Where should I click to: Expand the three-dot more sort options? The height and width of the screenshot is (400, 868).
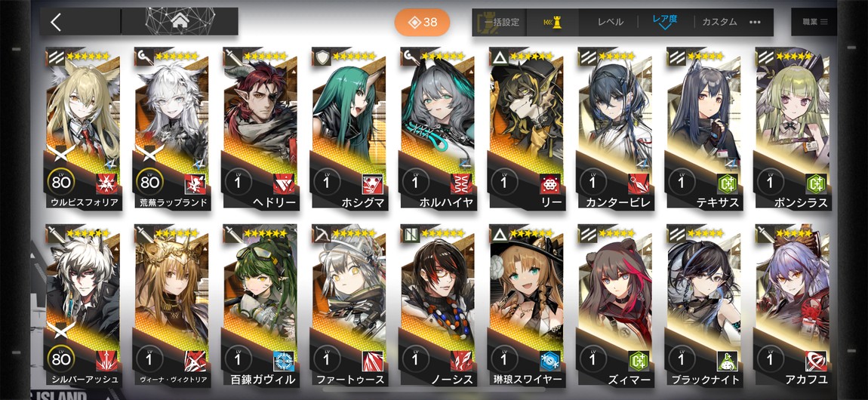pos(755,22)
